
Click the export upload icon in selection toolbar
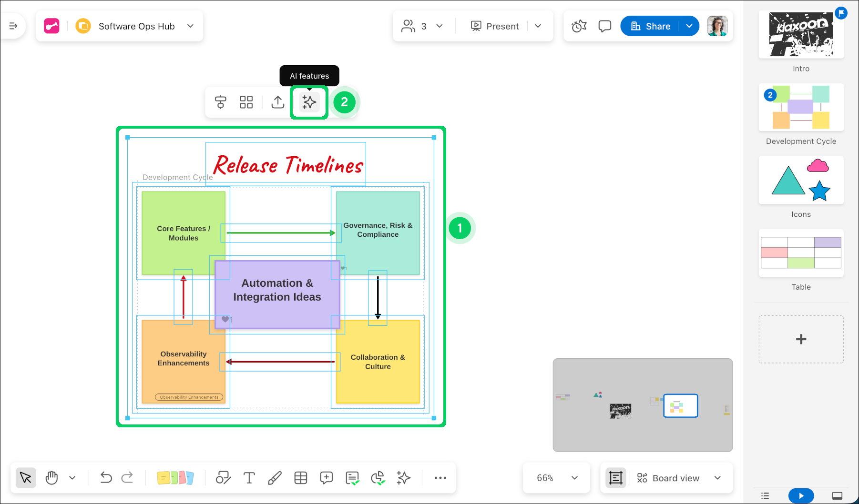[x=278, y=102]
